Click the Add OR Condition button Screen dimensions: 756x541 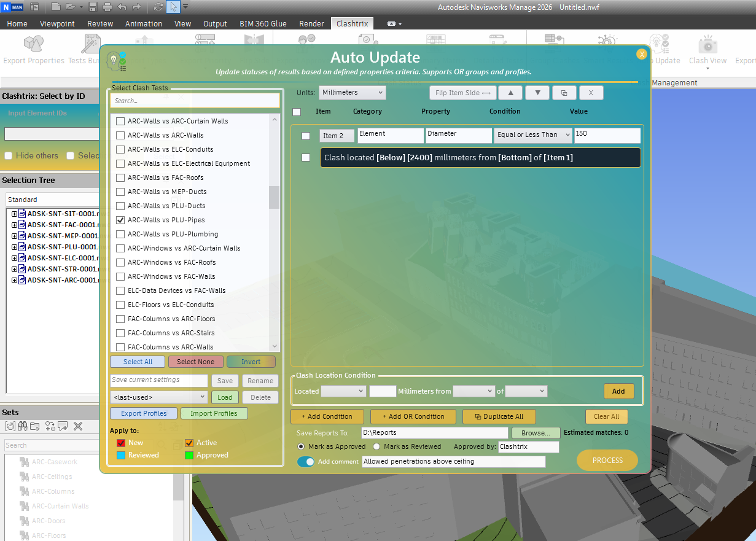click(x=413, y=416)
